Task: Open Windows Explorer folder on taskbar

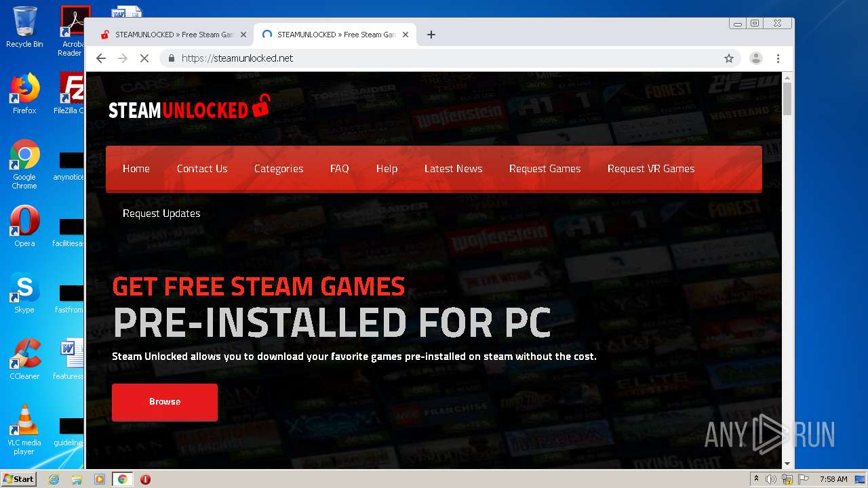Action: coord(77,479)
